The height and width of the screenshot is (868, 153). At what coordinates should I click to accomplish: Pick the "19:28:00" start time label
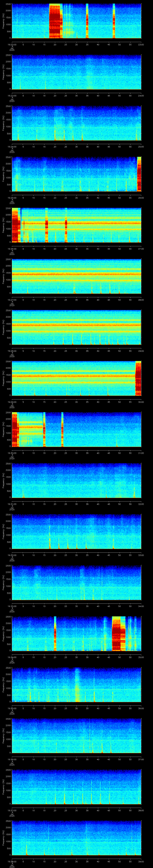click(12, 351)
